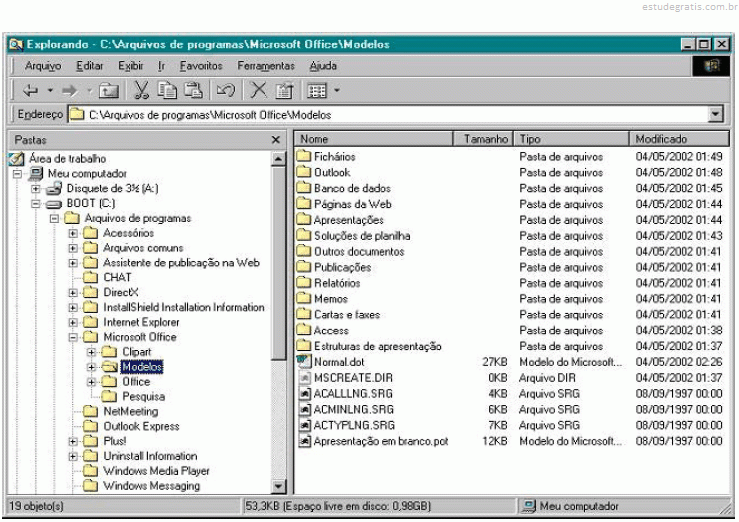
Task: Select the CHAT folder in tree
Action: click(117, 277)
